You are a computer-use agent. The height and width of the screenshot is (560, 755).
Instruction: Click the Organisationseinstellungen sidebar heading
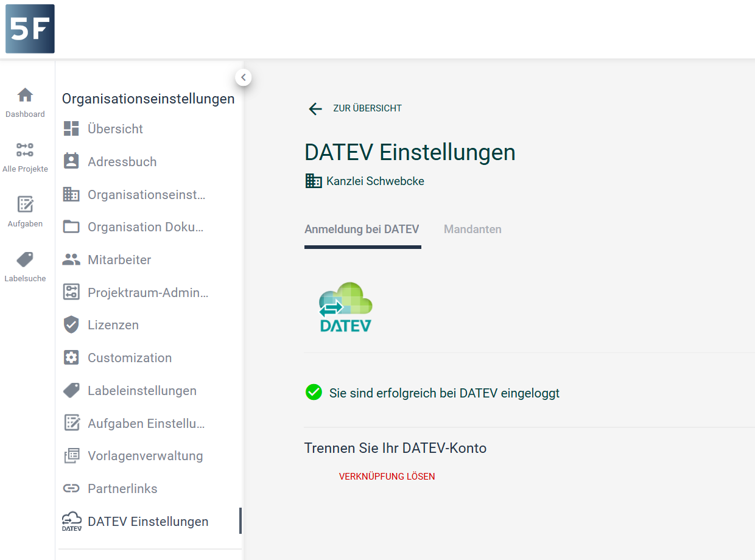point(148,99)
